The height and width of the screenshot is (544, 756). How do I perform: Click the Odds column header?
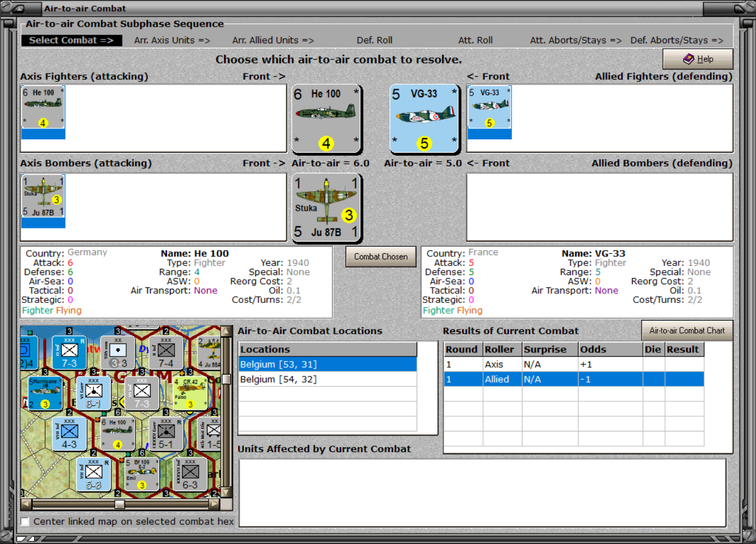coord(610,350)
